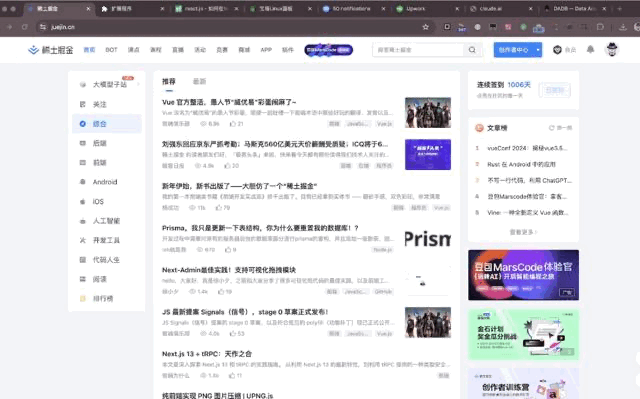Image resolution: width=640 pixels, height=399 pixels.
Task: Like the Prisma article via thumbs-up
Action: point(228,249)
